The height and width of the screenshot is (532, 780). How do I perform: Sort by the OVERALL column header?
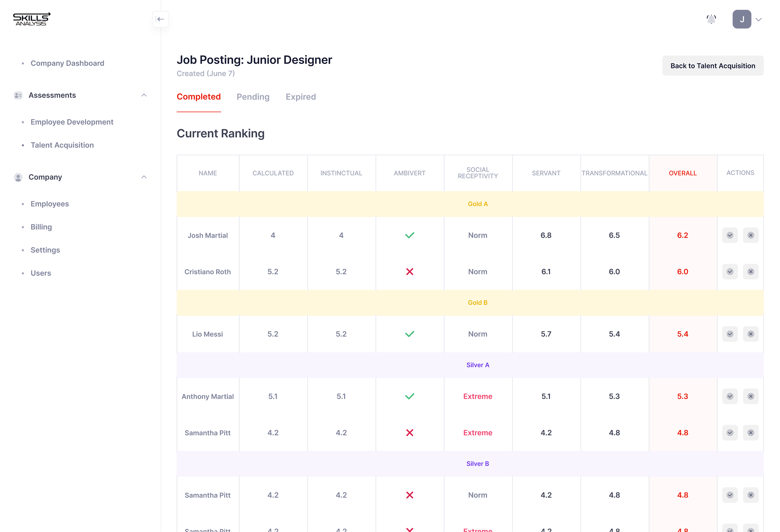click(x=683, y=173)
